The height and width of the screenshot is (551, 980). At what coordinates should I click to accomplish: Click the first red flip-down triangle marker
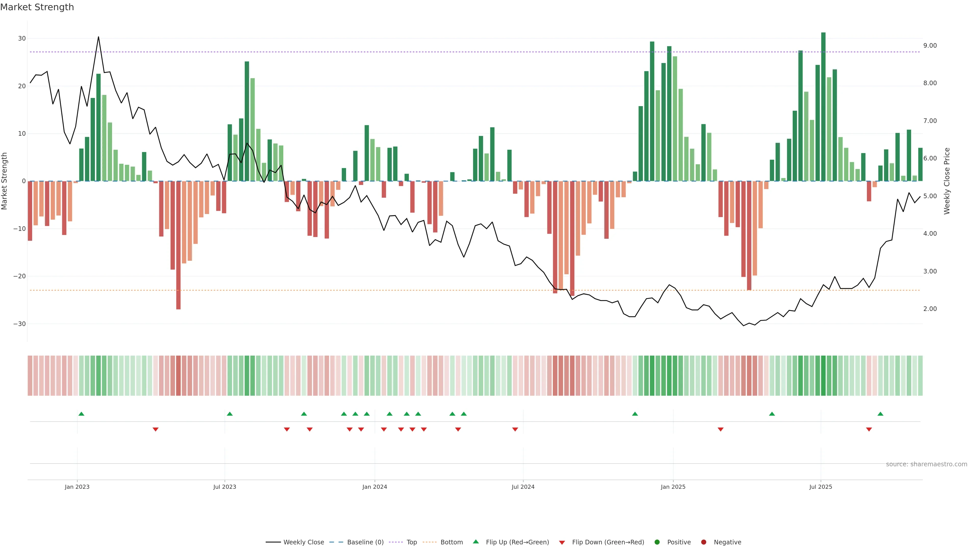click(155, 429)
